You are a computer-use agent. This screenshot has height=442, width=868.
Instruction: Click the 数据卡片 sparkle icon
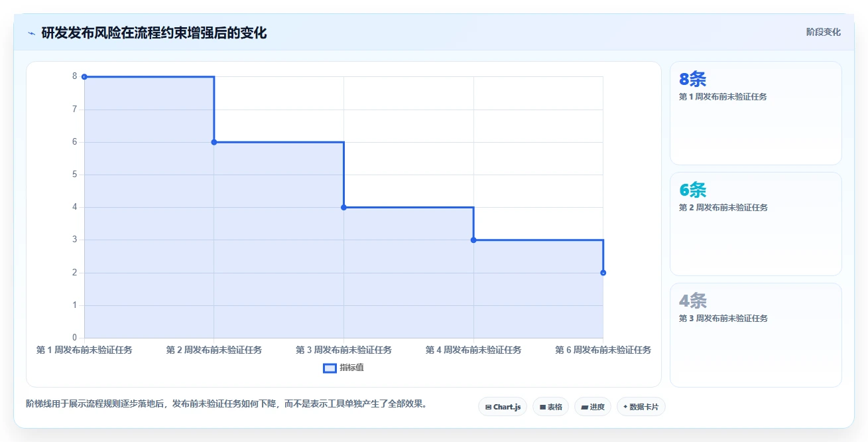tap(625, 407)
